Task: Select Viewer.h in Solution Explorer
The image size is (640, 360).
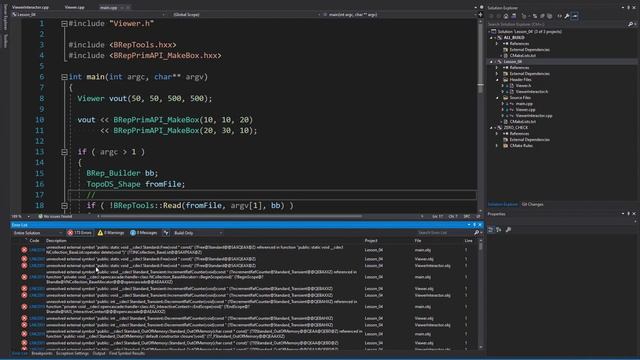Action: click(x=523, y=86)
